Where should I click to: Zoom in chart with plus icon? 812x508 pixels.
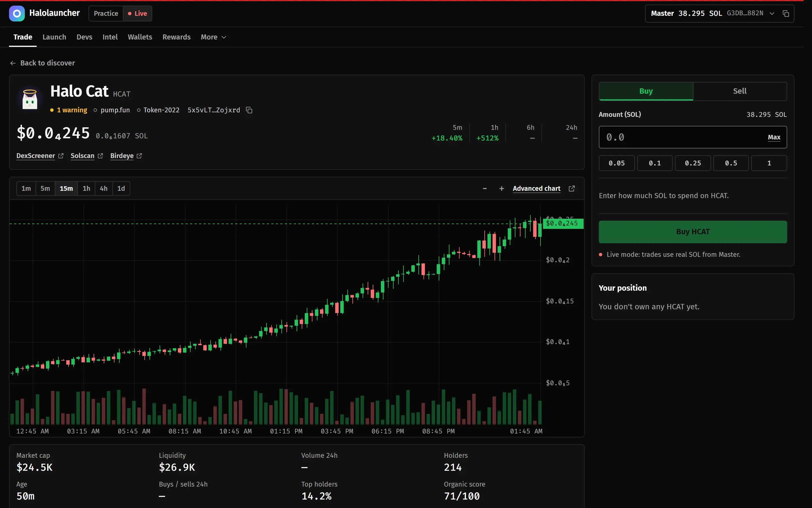[x=502, y=189]
